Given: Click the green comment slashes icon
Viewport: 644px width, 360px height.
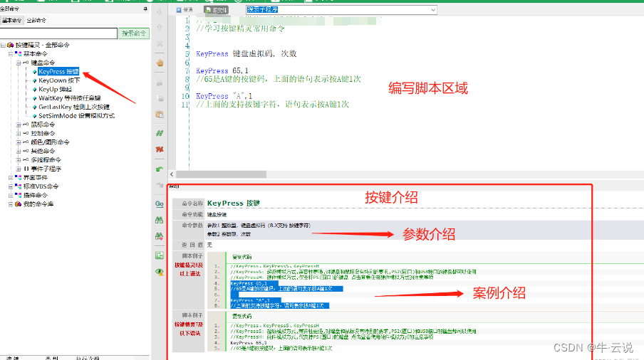Looking at the screenshot, I should tap(160, 133).
